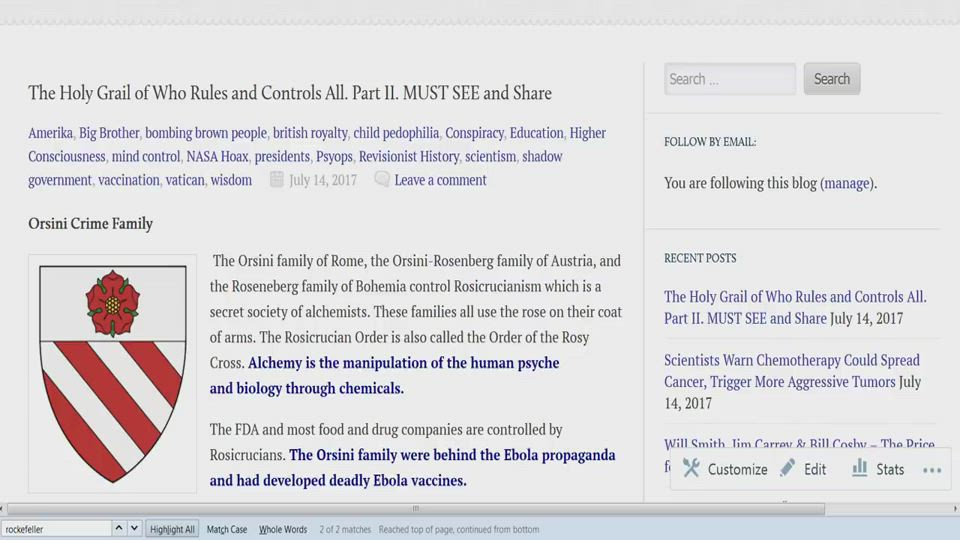Click the Edit pencil icon

point(788,469)
